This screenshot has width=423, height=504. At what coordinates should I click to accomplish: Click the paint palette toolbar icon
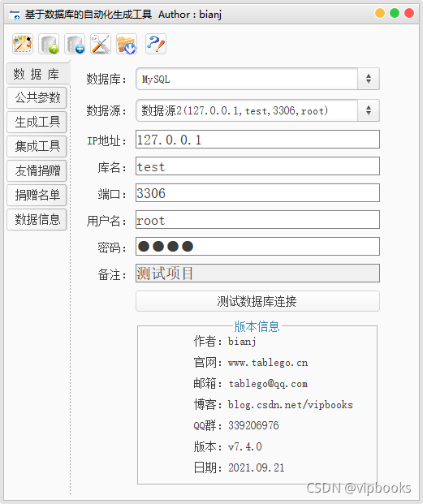23,44
